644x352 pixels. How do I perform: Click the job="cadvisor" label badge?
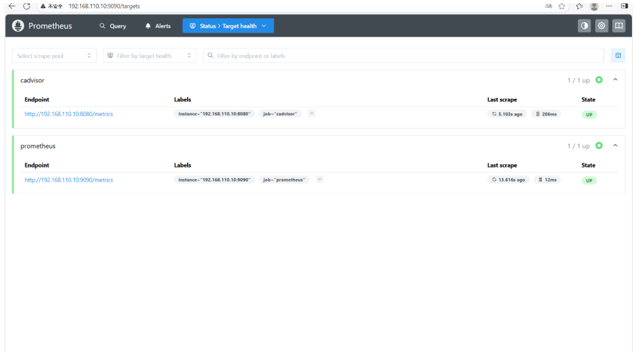(280, 114)
